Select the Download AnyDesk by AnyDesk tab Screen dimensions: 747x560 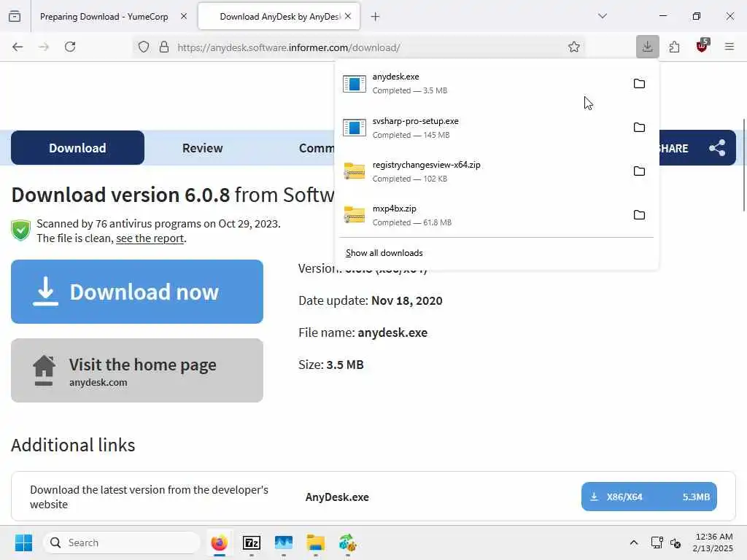(279, 17)
